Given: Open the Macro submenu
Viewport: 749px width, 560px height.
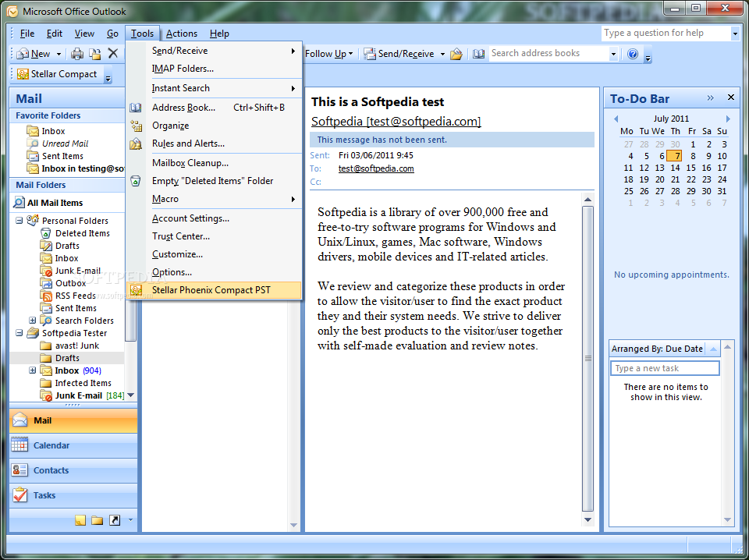Looking at the screenshot, I should pyautogui.click(x=214, y=199).
